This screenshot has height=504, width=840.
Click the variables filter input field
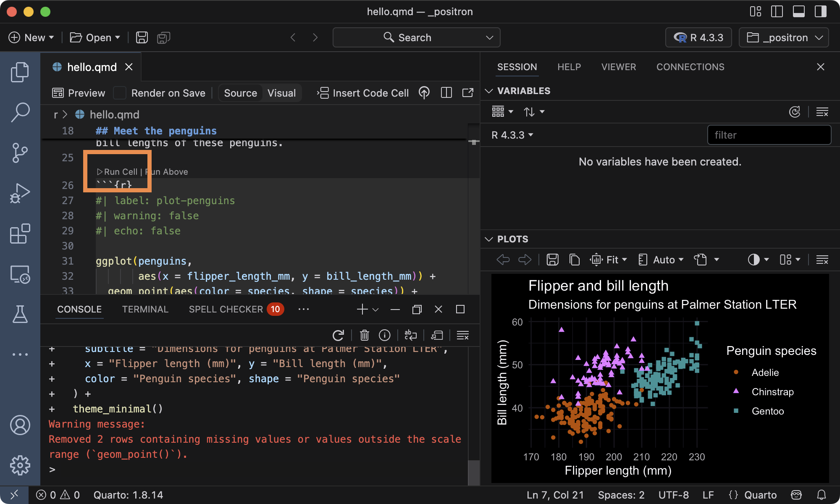pyautogui.click(x=769, y=135)
